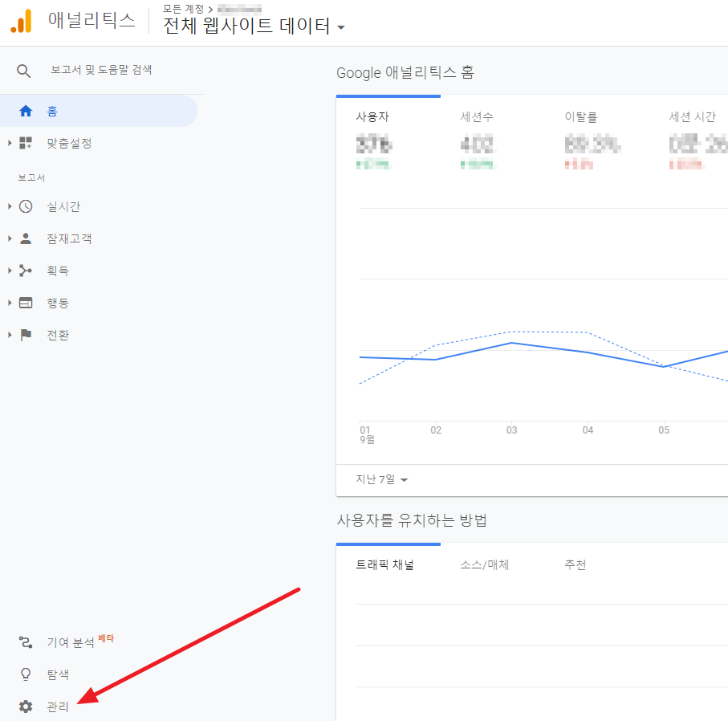
Task: Open the 탐색 discover link
Action: tap(58, 674)
